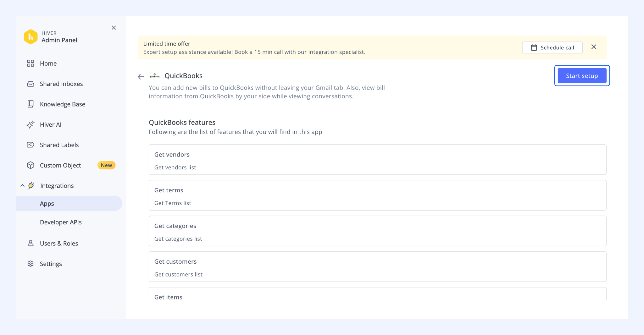Screen dimensions: 644x335
Task: Click the QuickBooks features heading
Action: [182, 122]
